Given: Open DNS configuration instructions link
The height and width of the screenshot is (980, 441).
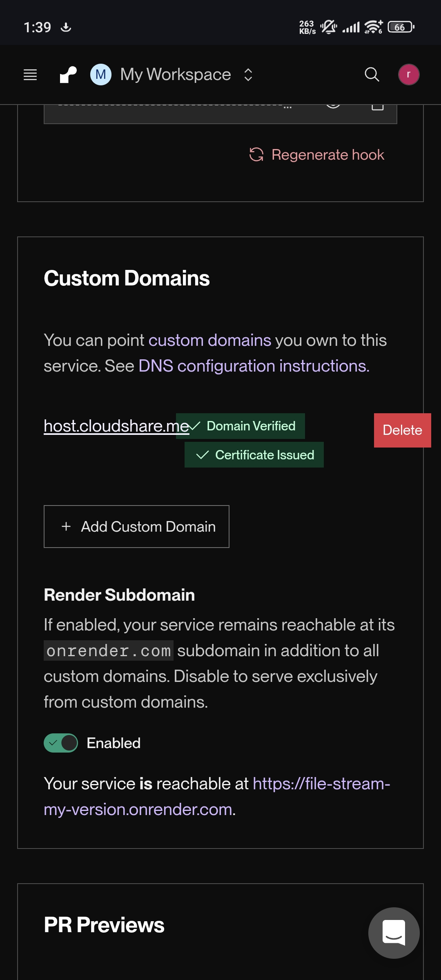Looking at the screenshot, I should tap(254, 366).
